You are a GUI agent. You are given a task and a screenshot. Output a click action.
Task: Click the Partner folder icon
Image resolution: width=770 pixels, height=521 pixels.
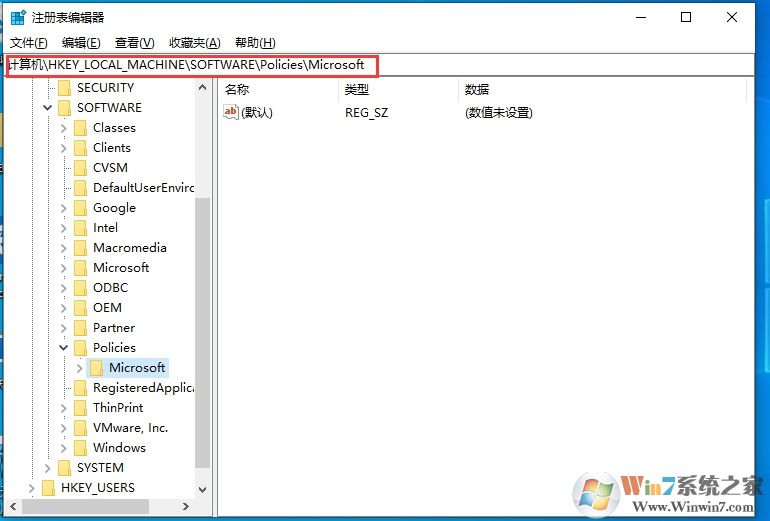80,328
